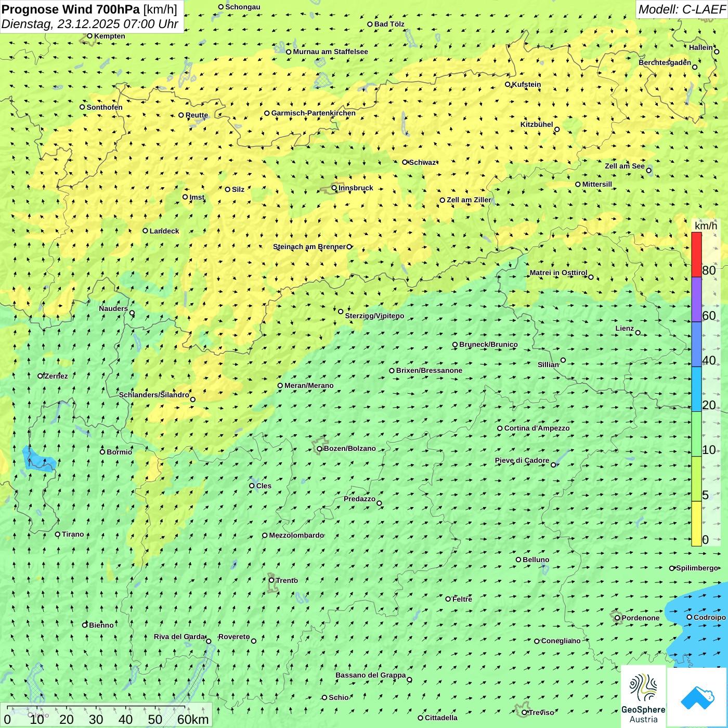The image size is (728, 728).
Task: Click the 'Sillian' label
Action: 548,365
